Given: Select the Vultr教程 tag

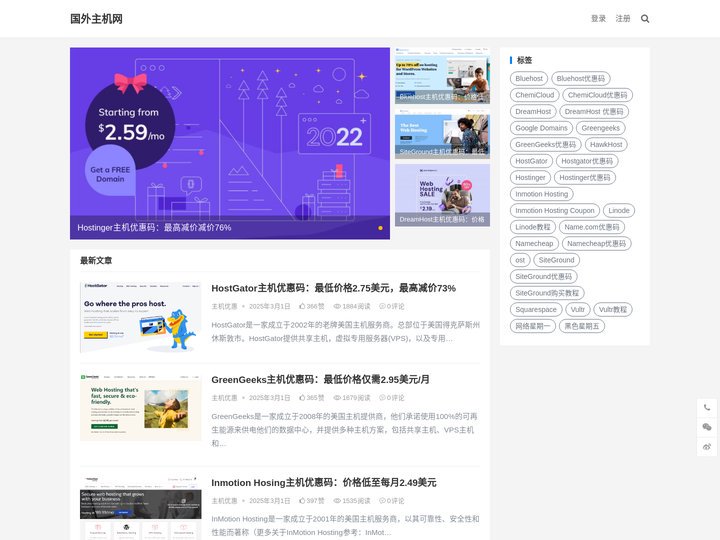Looking at the screenshot, I should click(613, 310).
